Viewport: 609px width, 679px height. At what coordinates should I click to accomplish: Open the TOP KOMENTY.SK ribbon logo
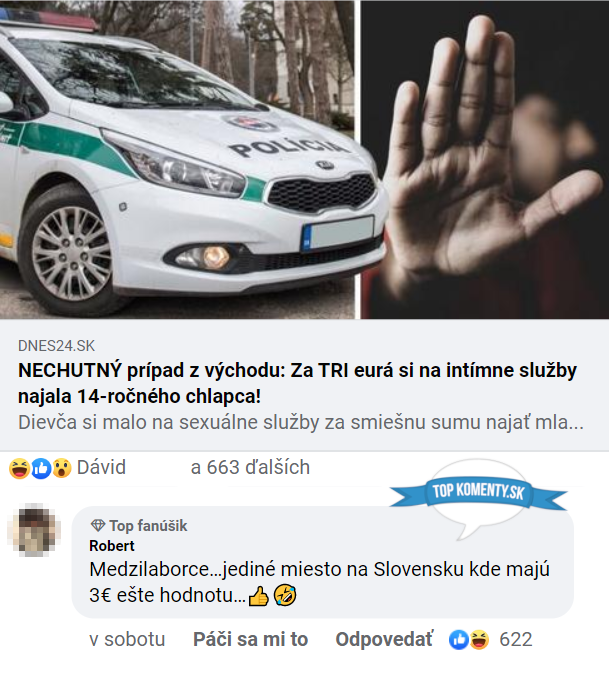point(478,493)
